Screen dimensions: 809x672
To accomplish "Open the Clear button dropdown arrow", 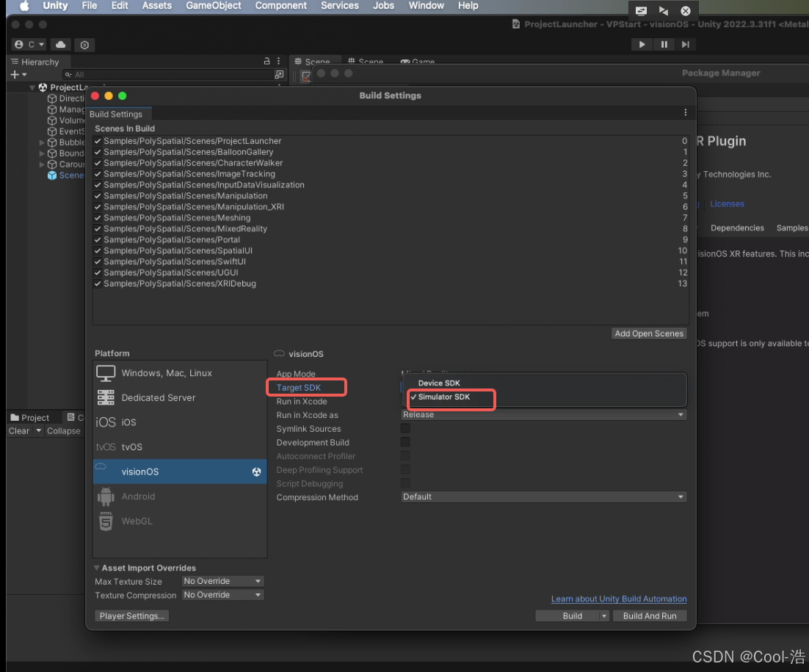I will (x=38, y=430).
